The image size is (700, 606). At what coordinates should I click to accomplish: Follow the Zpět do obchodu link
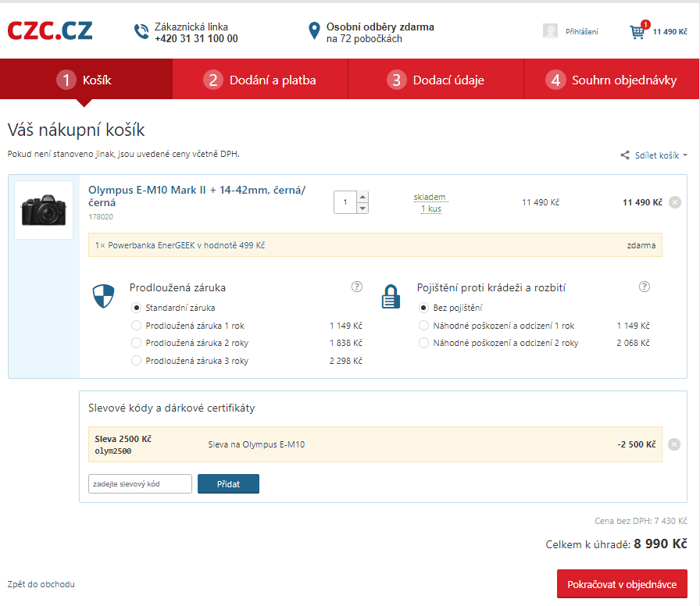coord(41,584)
